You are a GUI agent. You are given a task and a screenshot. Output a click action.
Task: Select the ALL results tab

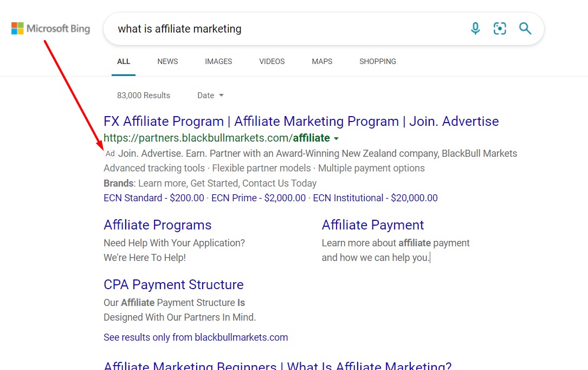click(x=124, y=61)
